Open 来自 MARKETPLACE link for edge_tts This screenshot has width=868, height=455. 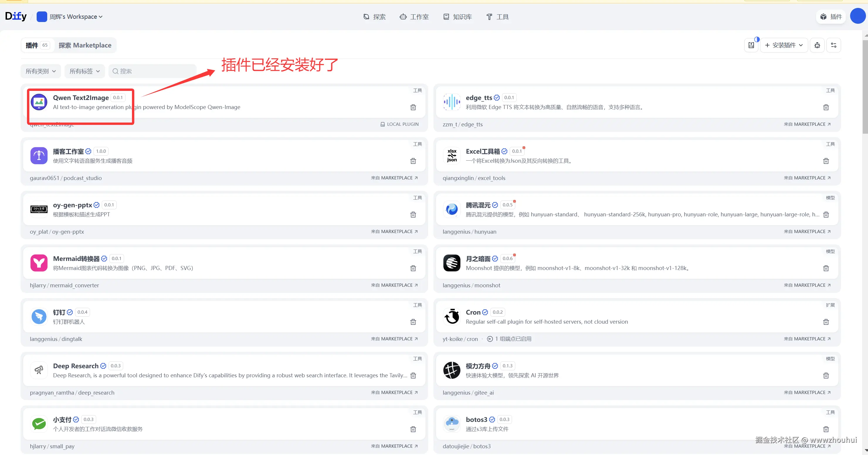pyautogui.click(x=807, y=124)
